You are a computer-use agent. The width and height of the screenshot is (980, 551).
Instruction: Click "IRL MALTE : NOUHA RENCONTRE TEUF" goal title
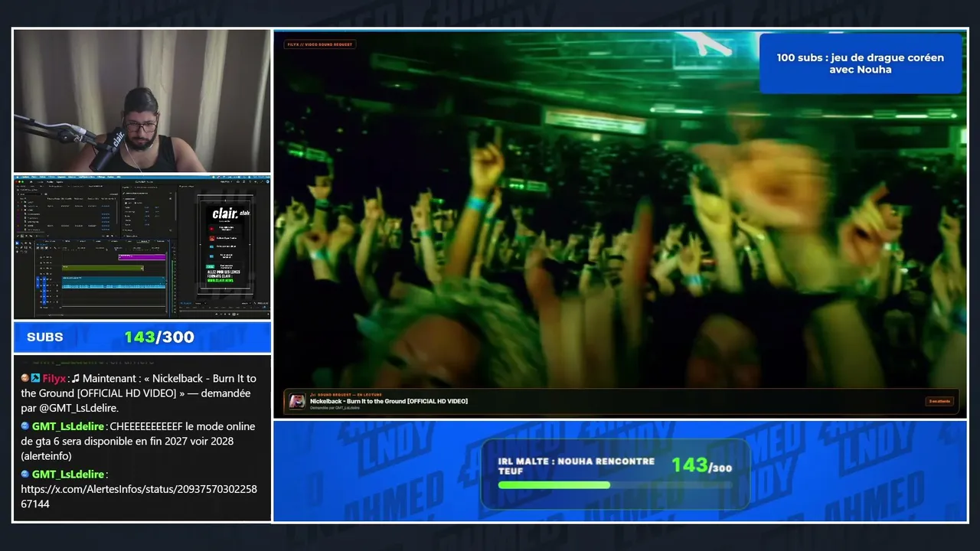[x=576, y=466]
